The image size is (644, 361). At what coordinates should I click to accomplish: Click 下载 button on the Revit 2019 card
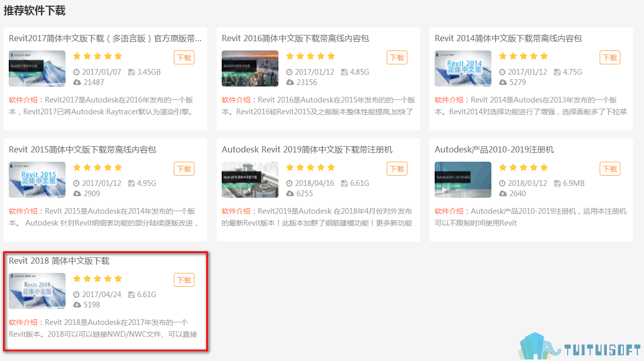(x=397, y=169)
